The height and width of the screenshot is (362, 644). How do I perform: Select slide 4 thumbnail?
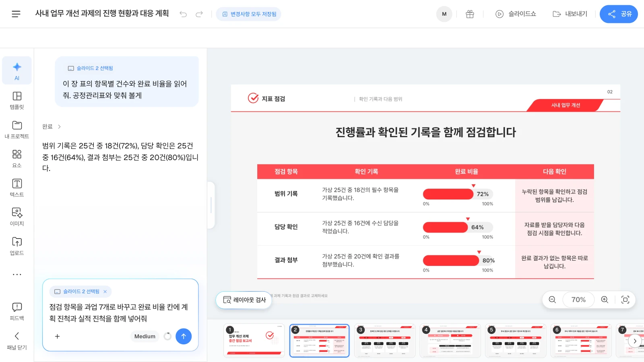(450, 341)
